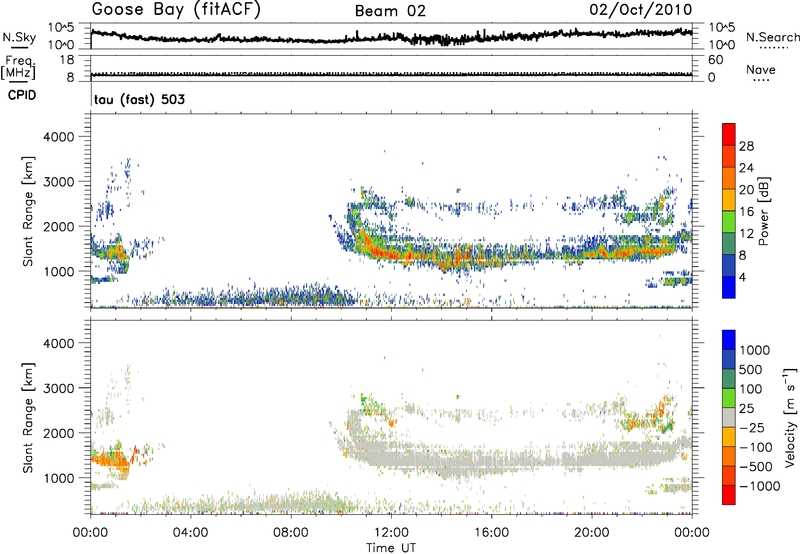Click the red top segment of Power colorbar
This screenshot has width=800, height=554.
(729, 134)
